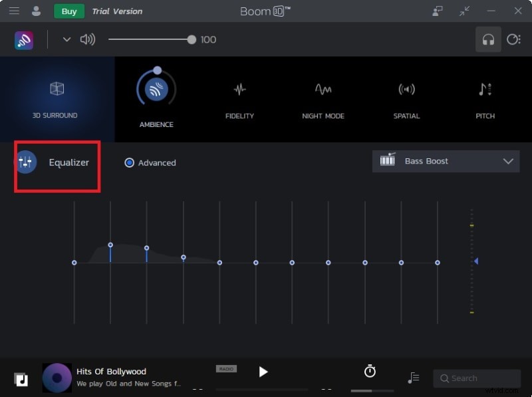Toggle headphone output mode
Viewport: 532px width, 397px height.
click(x=489, y=39)
